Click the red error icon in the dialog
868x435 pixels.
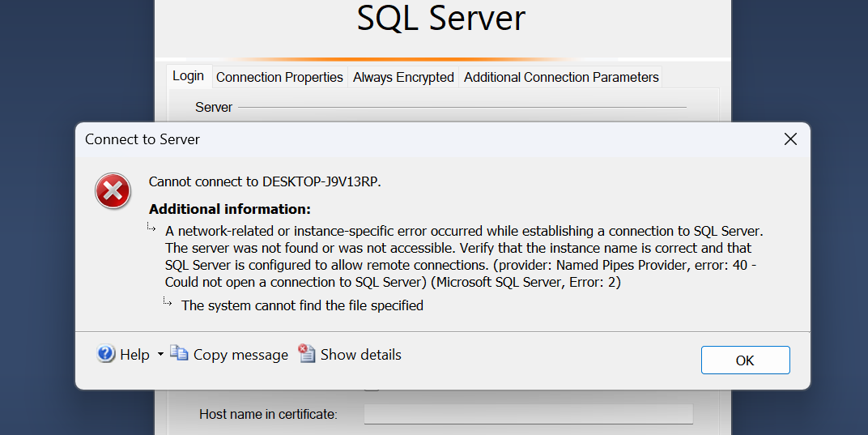tap(113, 191)
